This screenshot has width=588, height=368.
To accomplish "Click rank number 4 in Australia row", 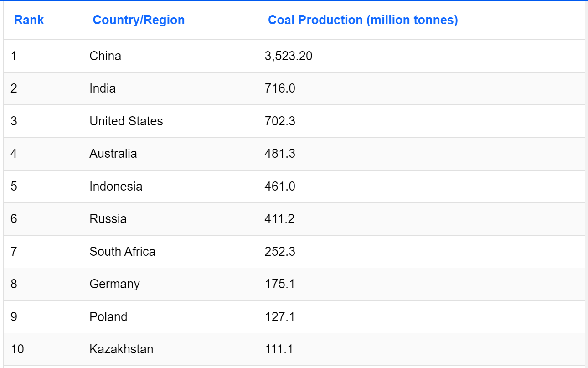I will [x=14, y=154].
